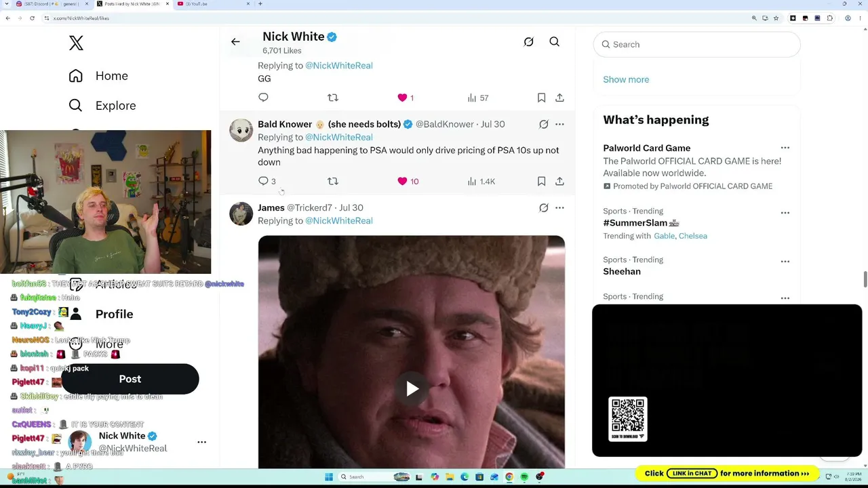Open the Windows Start menu
The width and height of the screenshot is (868, 488).
tap(329, 477)
